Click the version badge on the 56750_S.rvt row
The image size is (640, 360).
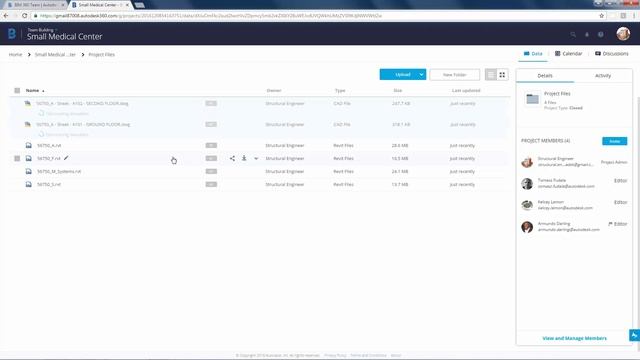pos(211,184)
